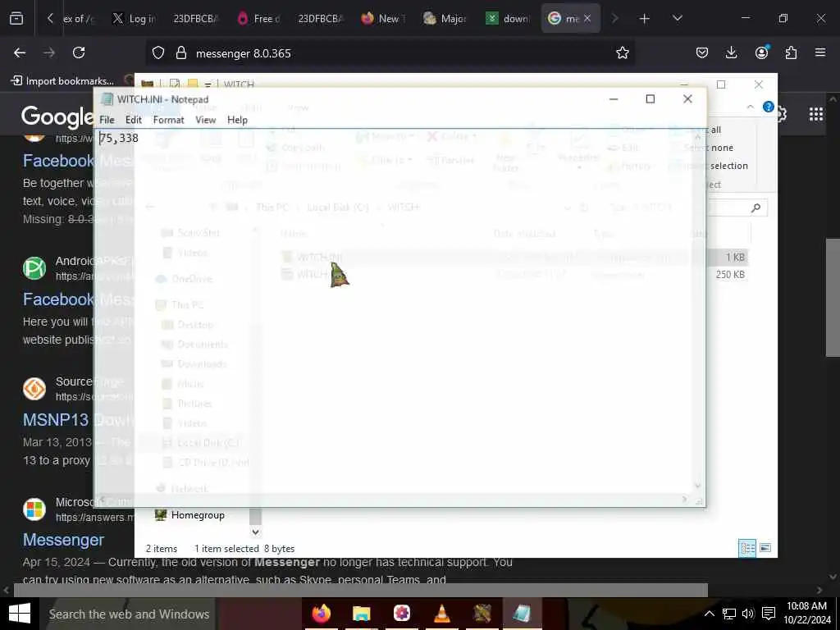Open File Explorer from the taskbar

(x=362, y=614)
